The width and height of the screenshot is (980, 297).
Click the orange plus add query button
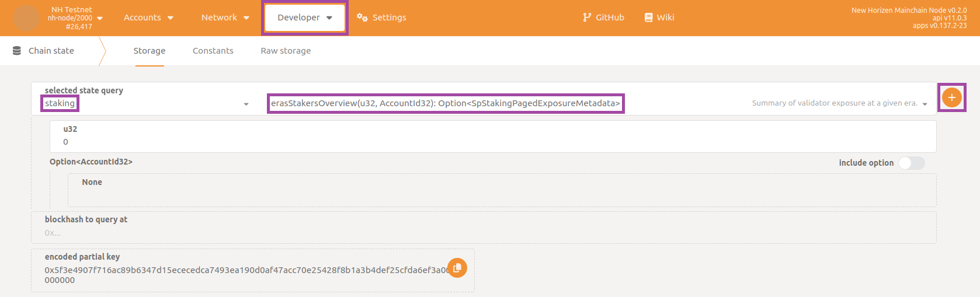(951, 97)
